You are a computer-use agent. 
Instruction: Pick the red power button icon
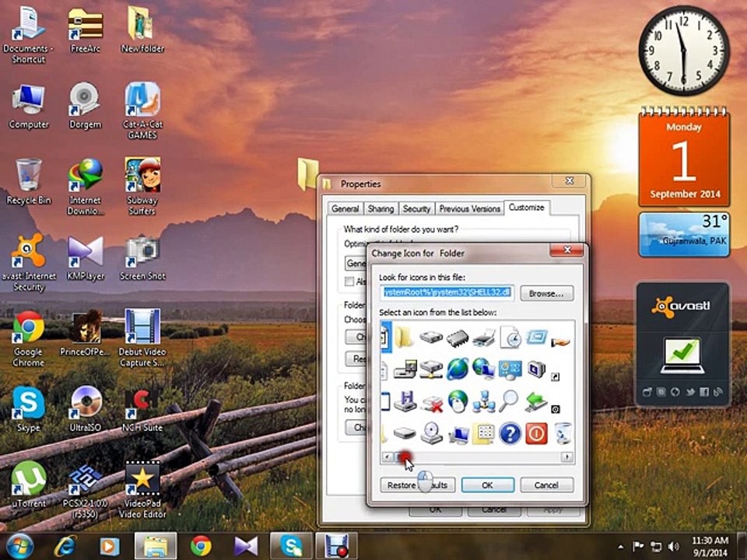536,433
